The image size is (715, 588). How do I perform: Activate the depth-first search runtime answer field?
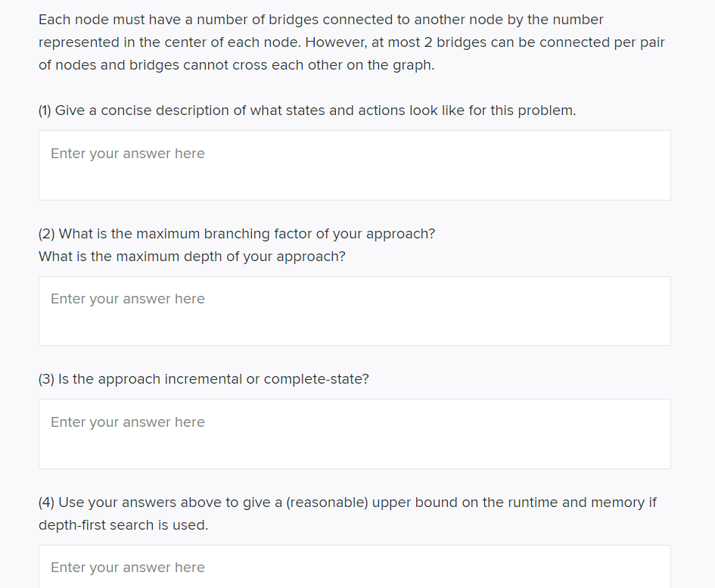click(354, 567)
